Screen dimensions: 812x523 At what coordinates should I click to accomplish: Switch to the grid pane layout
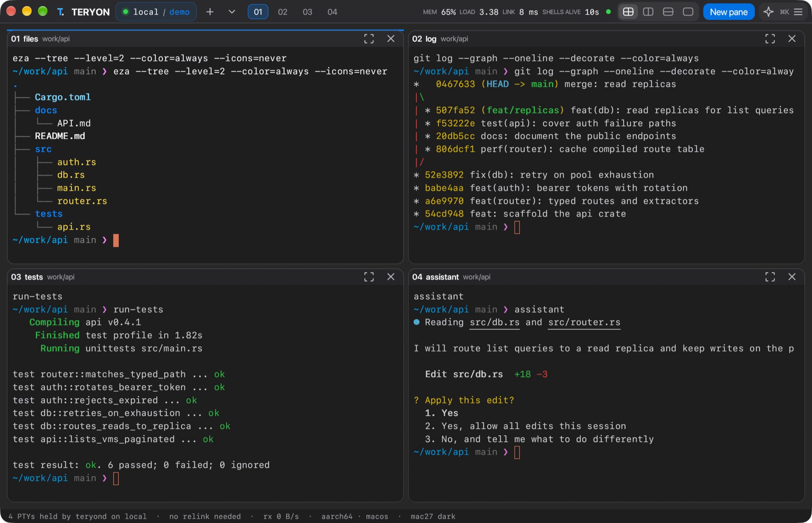tap(628, 12)
